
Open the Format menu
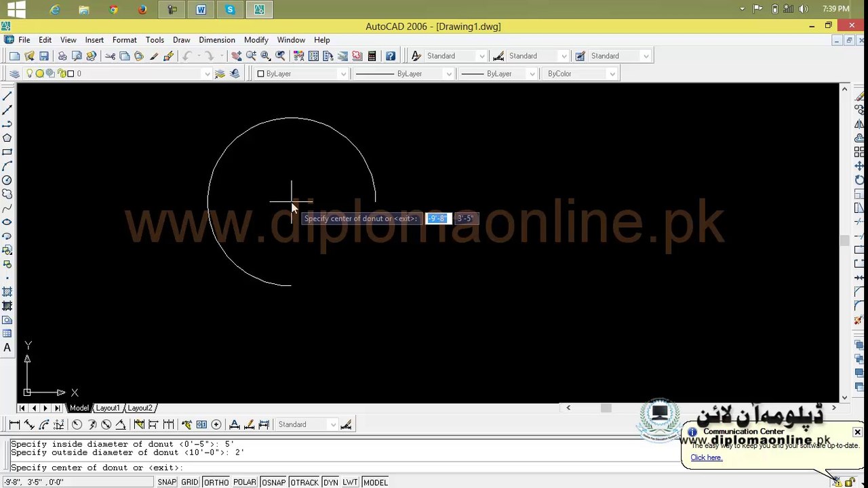pyautogui.click(x=124, y=40)
